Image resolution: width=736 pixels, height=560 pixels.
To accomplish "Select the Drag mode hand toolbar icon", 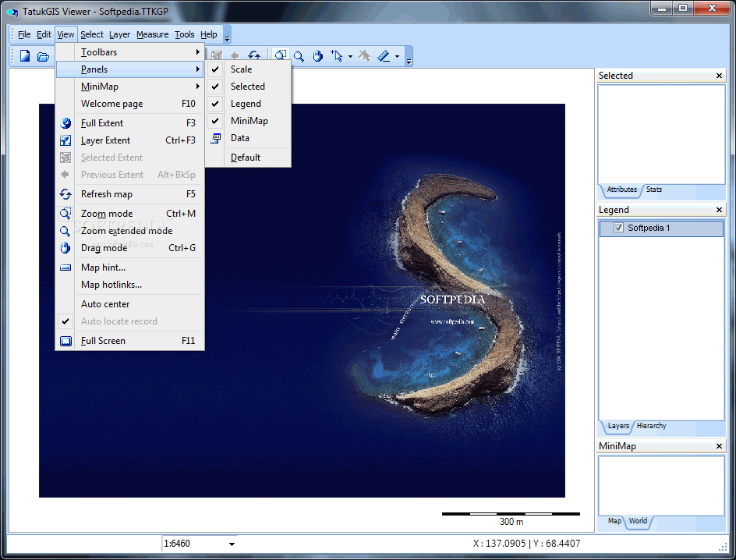I will coord(318,56).
